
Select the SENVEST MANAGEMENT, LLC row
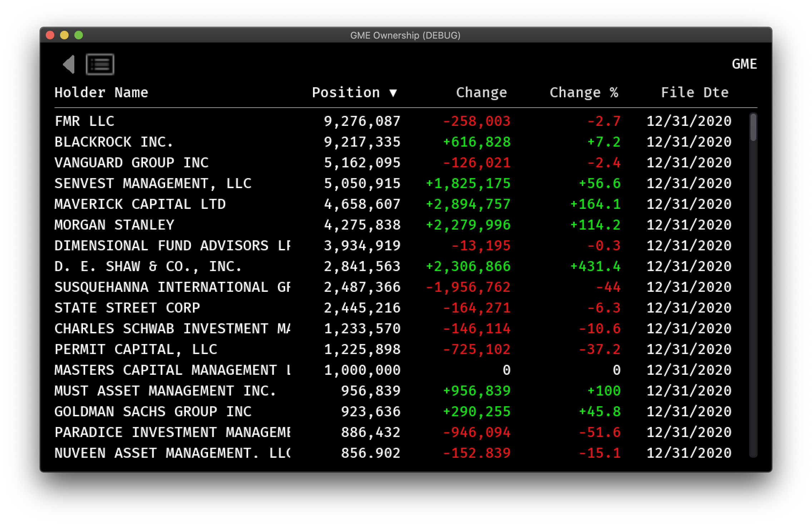153,183
